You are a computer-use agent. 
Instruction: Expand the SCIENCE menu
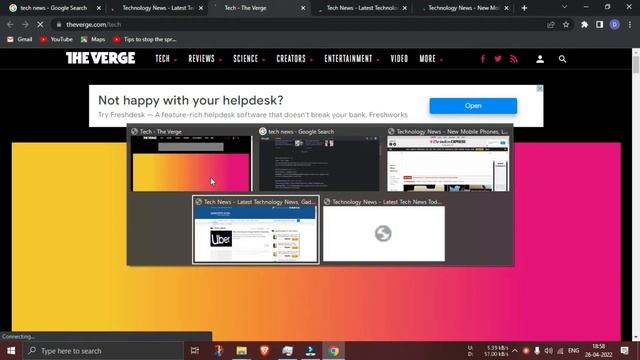click(249, 59)
